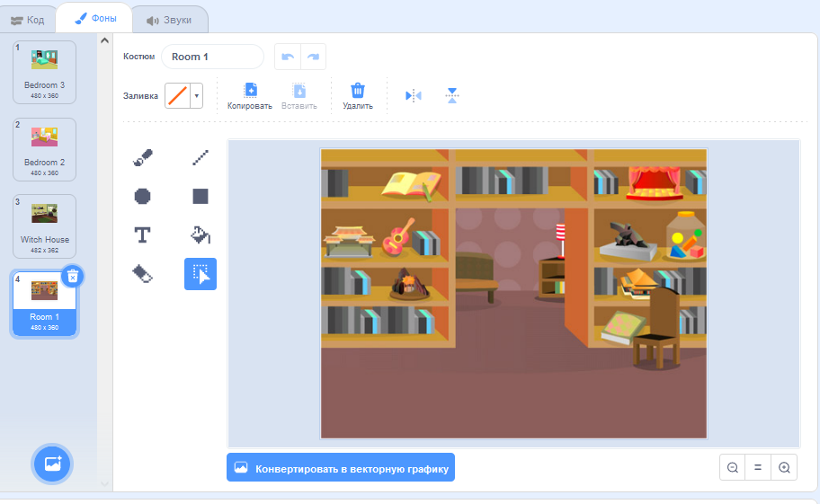Zoom out of the canvas
The image size is (820, 504).
pyautogui.click(x=733, y=467)
